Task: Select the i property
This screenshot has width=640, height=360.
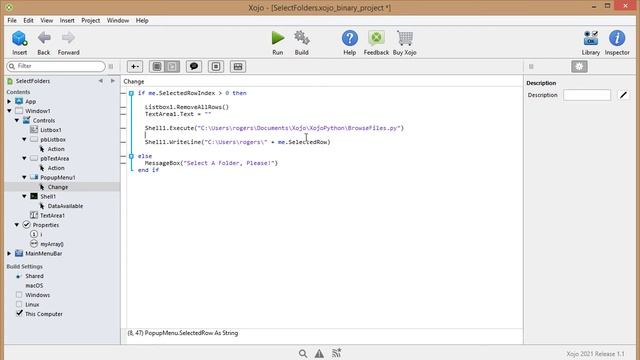Action: 41,234
